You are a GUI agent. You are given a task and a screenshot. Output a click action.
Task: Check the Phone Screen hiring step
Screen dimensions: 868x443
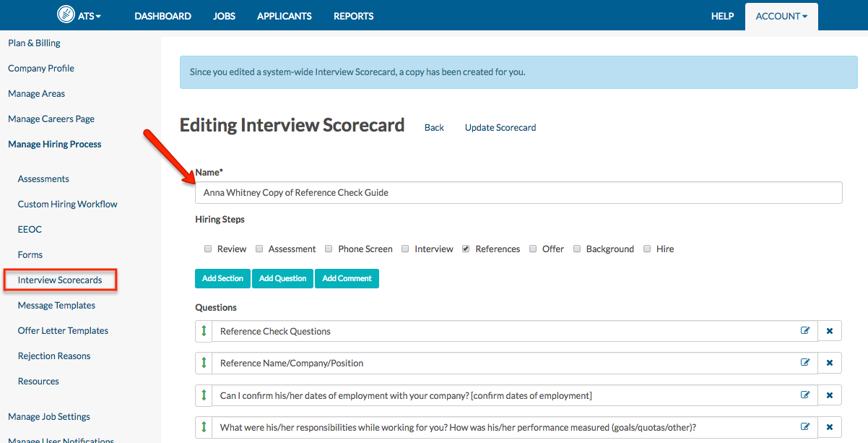tap(329, 249)
